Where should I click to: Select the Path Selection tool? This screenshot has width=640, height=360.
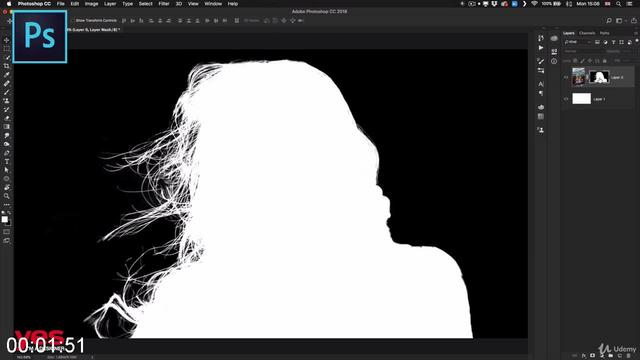point(7,170)
